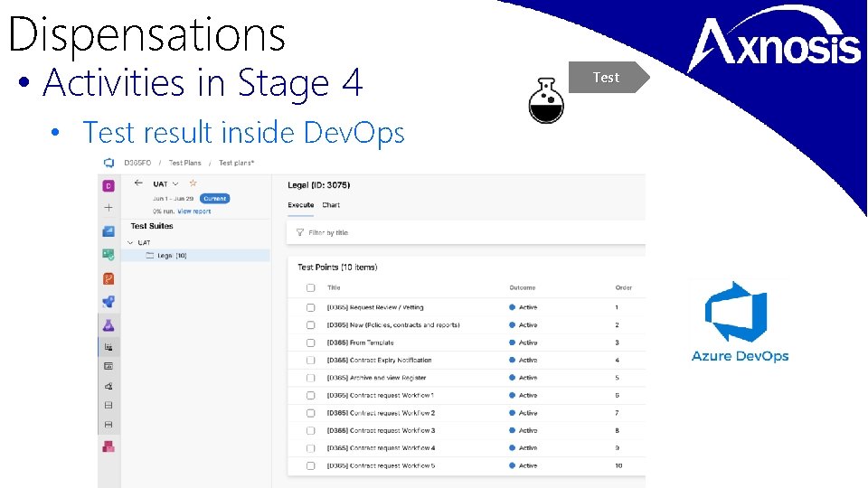This screenshot has height=488, width=868.
Task: Check the Contract request Workflow 3 row
Action: coord(310,430)
